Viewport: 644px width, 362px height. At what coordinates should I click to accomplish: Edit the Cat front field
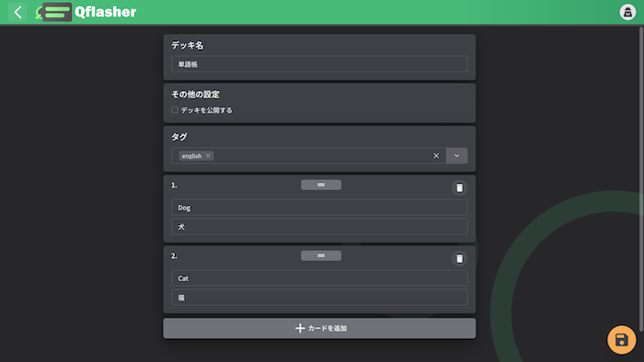319,278
